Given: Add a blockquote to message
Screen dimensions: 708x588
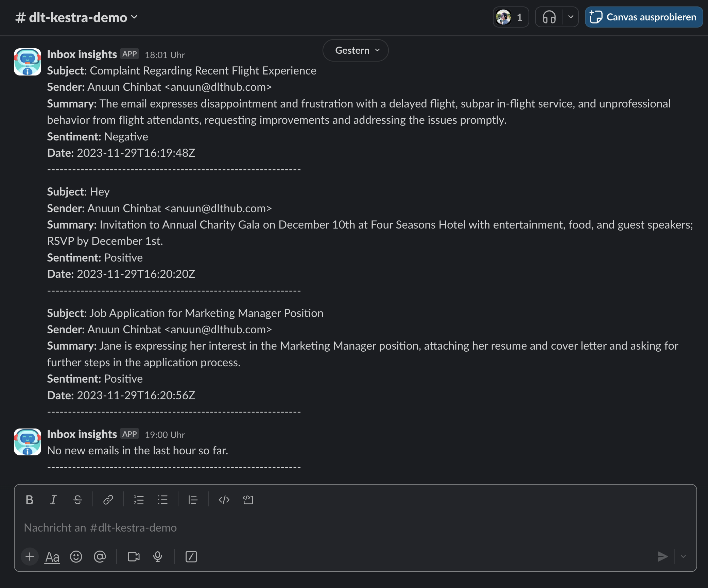Looking at the screenshot, I should [x=193, y=500].
